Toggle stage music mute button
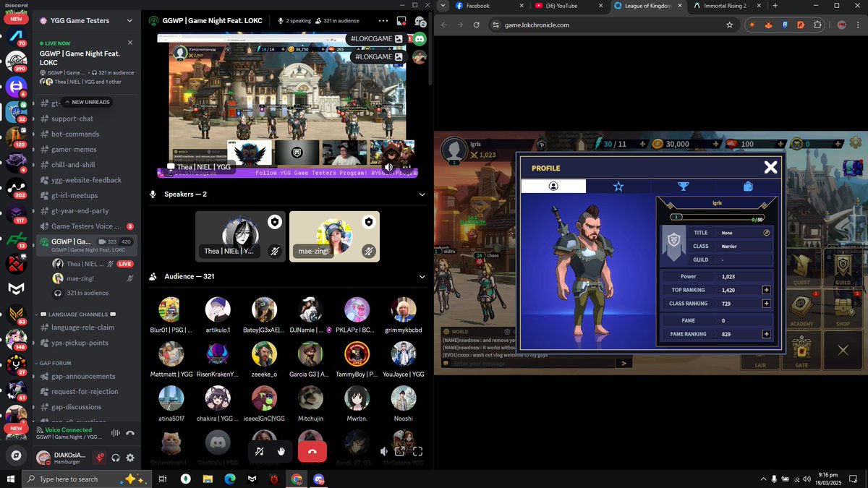Image resolution: width=868 pixels, height=488 pixels. coord(259,451)
